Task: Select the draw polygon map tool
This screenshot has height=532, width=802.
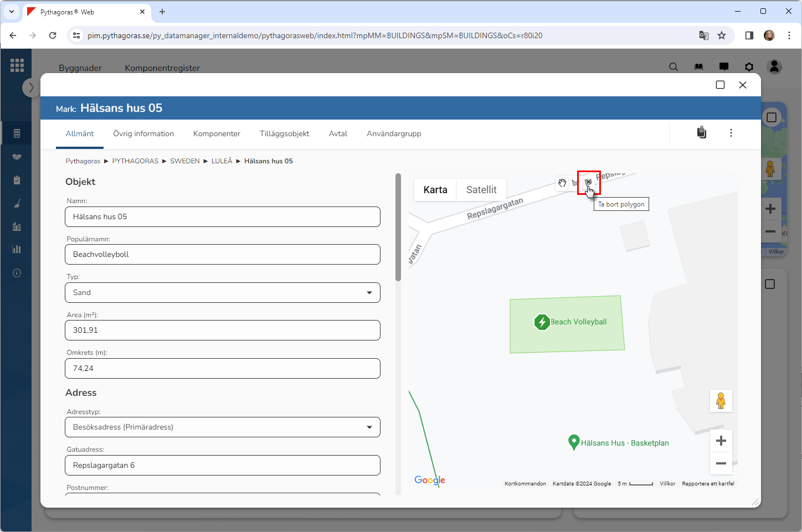Action: 575,183
